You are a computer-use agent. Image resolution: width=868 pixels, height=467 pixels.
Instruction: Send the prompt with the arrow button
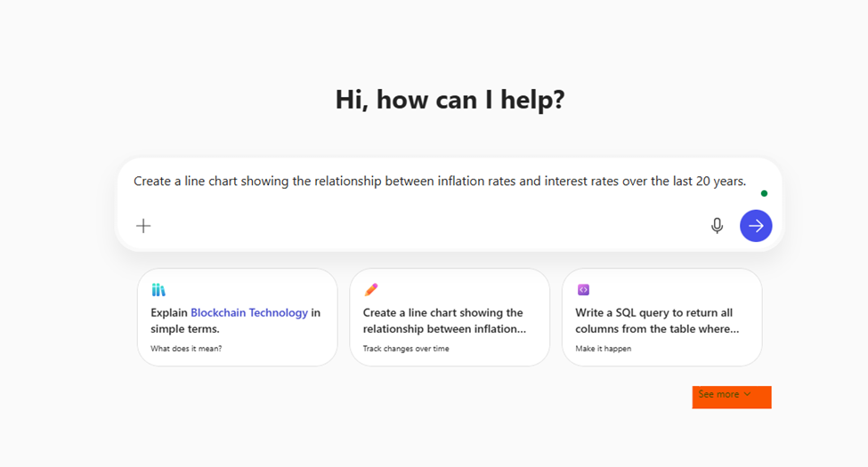coord(756,226)
